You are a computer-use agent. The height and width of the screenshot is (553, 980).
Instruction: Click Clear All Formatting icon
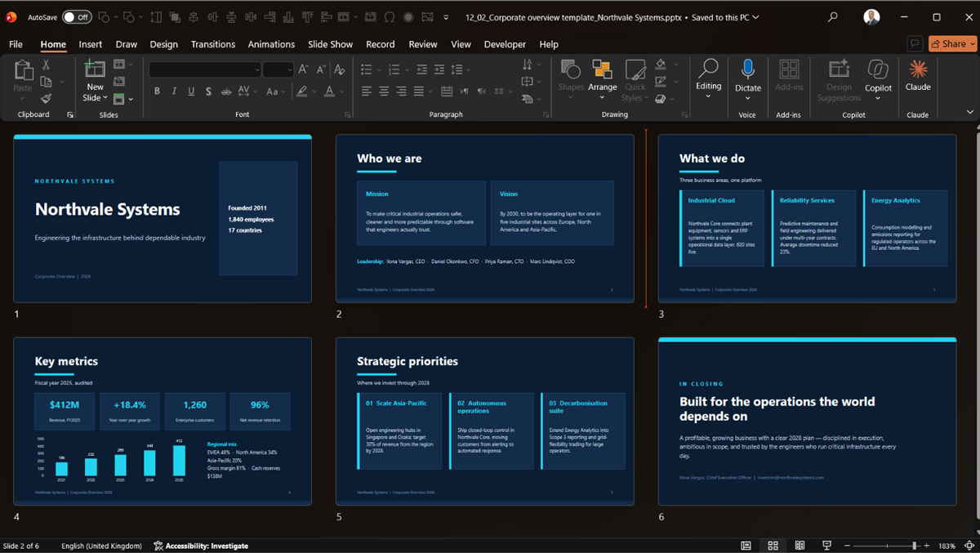click(340, 69)
